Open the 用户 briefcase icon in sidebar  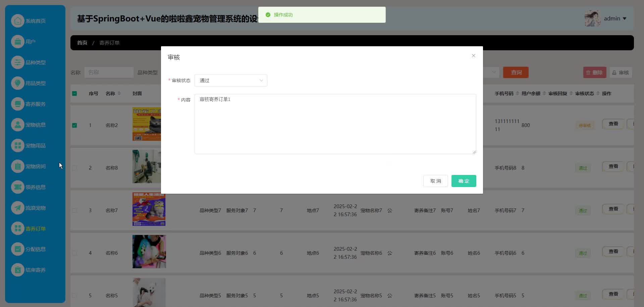pos(18,42)
